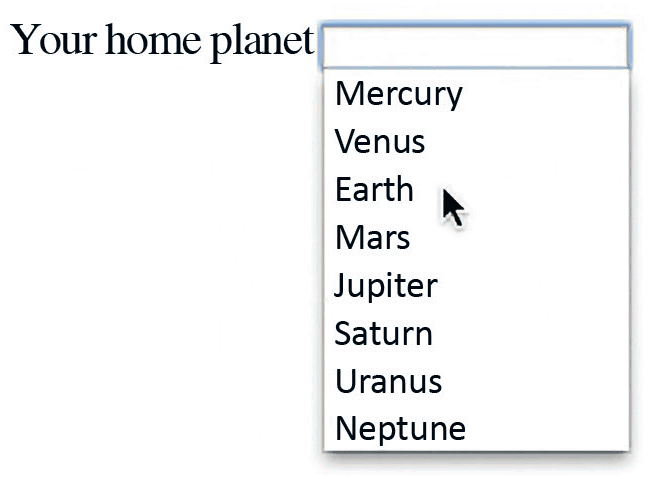Select the option right above Jupiter
This screenshot has height=479, width=654.
(x=372, y=237)
